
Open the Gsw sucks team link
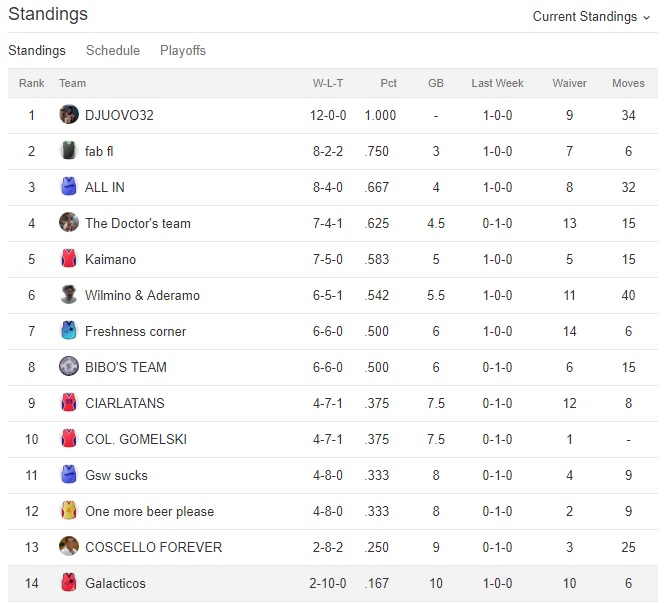coord(119,475)
